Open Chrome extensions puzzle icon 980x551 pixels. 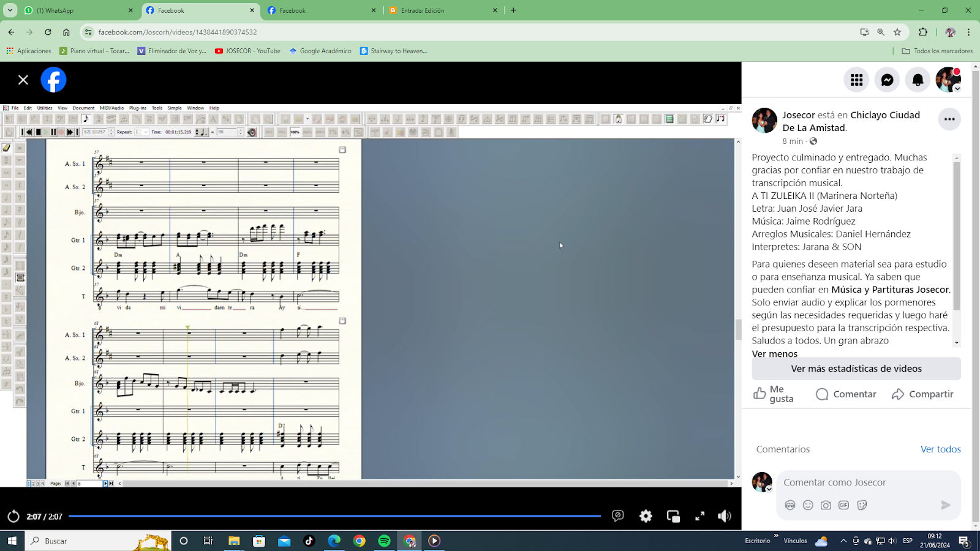[923, 32]
